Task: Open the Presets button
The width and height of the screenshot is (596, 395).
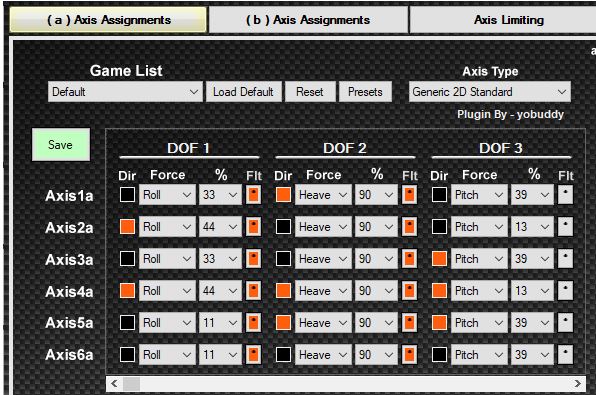Action: 365,92
